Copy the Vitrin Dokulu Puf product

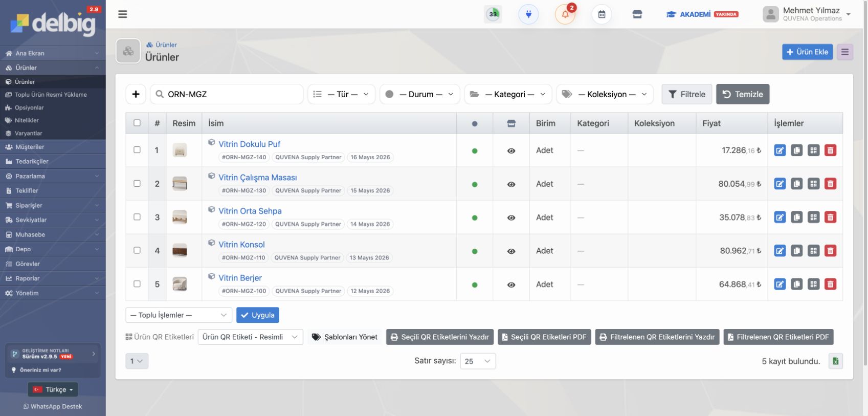796,150
